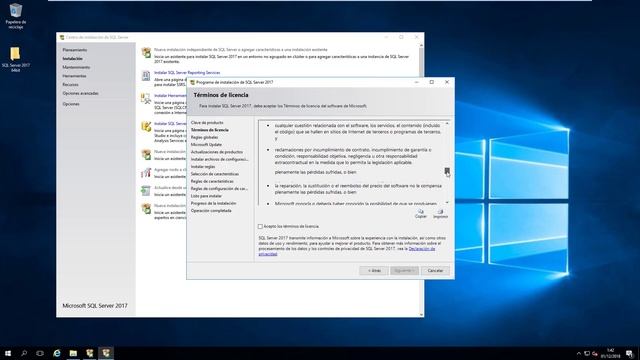Click the Imprimir icon below license text
640x360 pixels.
(x=440, y=213)
